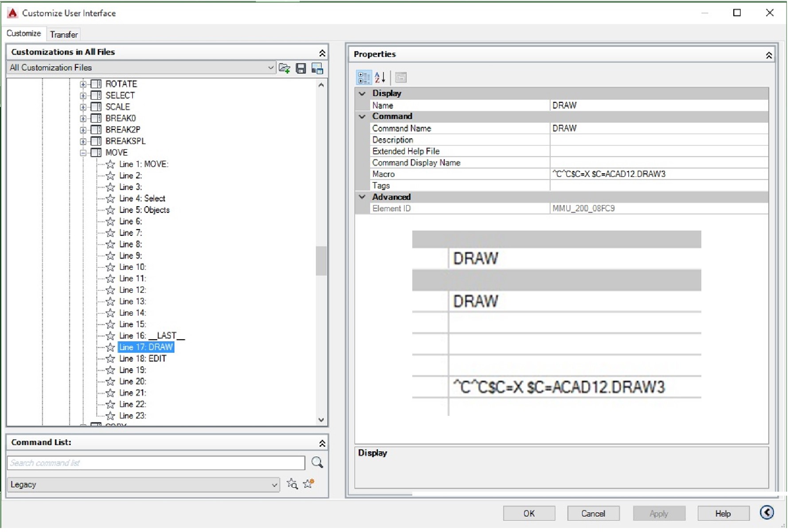Image resolution: width=798 pixels, height=532 pixels.
Task: Select Line 18: EDIT in the tree
Action: point(142,358)
